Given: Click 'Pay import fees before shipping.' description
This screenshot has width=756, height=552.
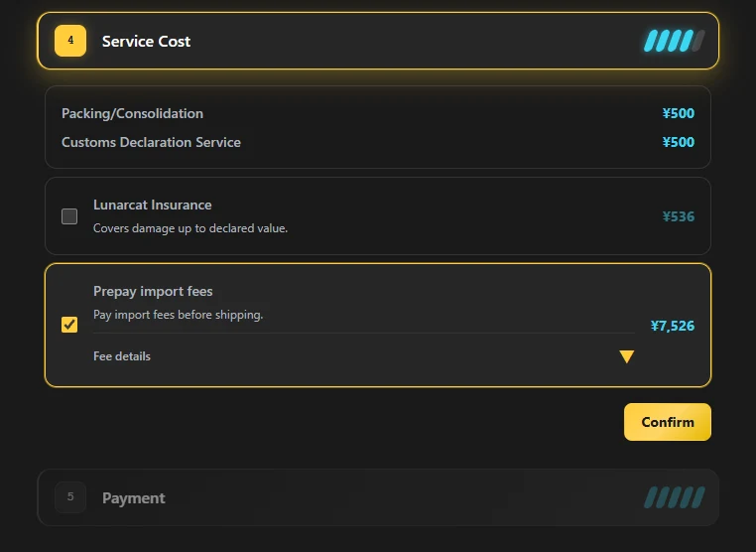Looking at the screenshot, I should pyautogui.click(x=178, y=315).
